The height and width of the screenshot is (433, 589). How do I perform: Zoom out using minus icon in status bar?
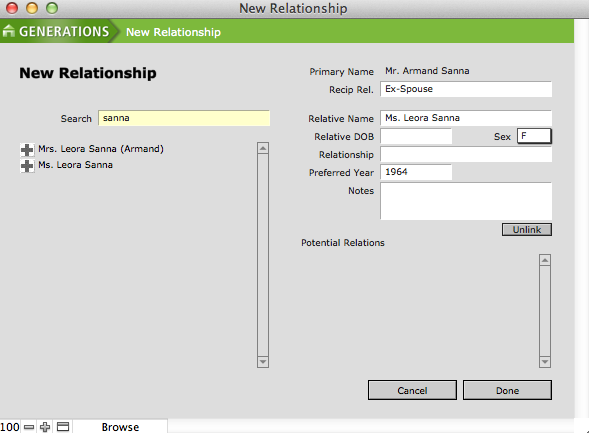29,427
